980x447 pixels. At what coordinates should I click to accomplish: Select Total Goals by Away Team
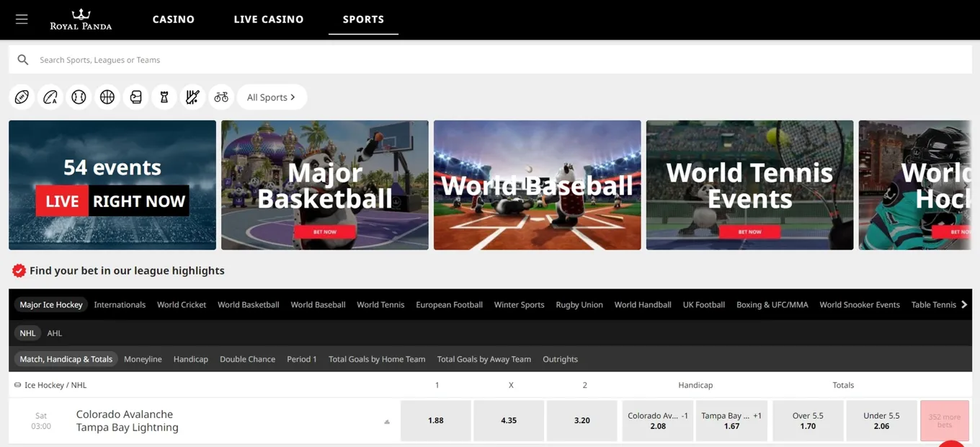click(484, 359)
